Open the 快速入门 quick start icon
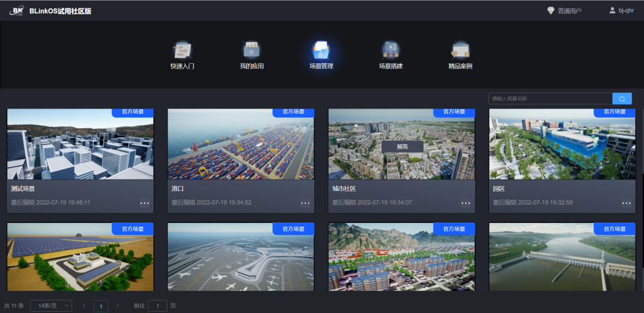Image resolution: width=644 pixels, height=313 pixels. [x=182, y=50]
